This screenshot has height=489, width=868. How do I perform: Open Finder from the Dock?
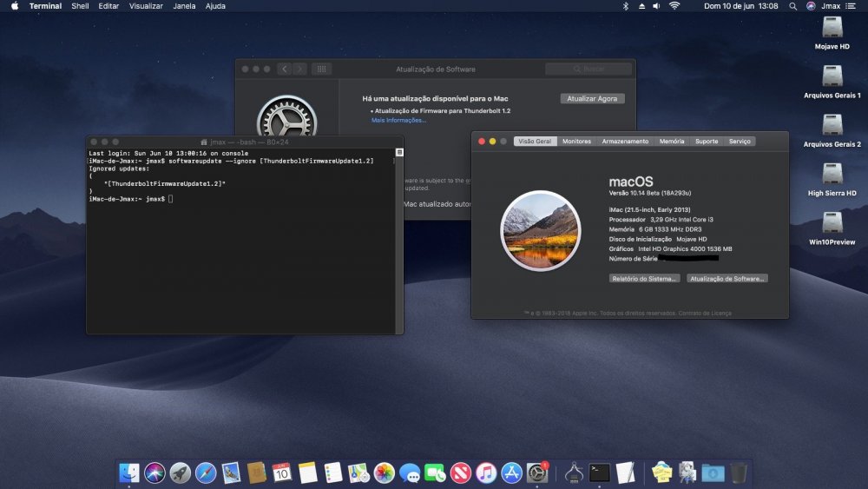(x=129, y=473)
